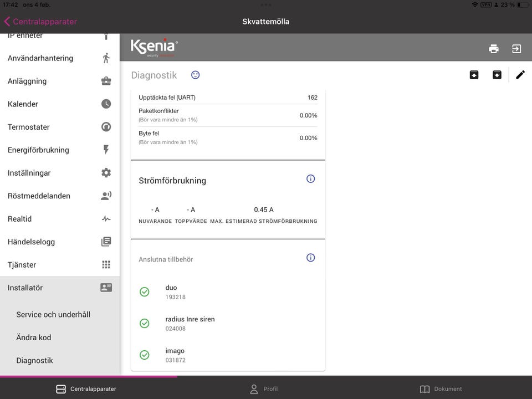Screen dimensions: 532x399
Task: Collapse the Installatör menu section
Action: pos(59,288)
